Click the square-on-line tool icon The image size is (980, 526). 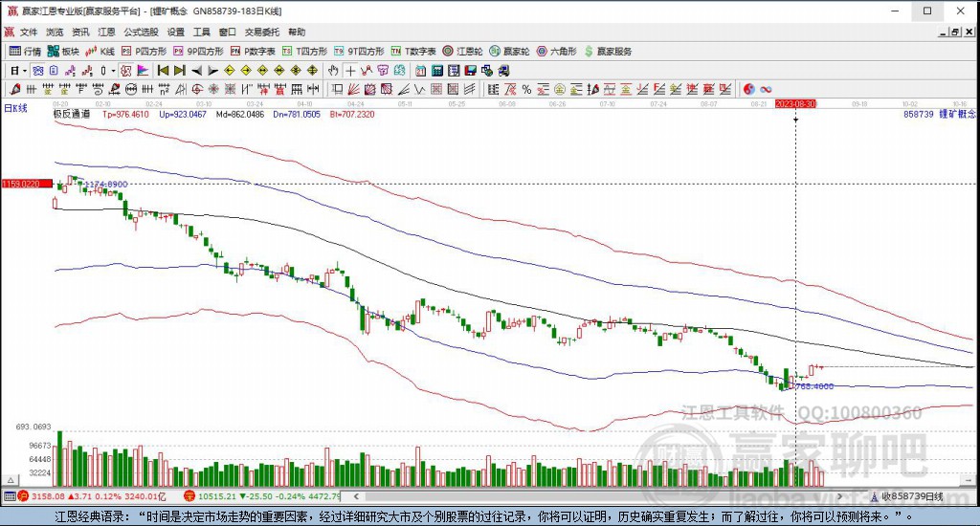coord(337,89)
